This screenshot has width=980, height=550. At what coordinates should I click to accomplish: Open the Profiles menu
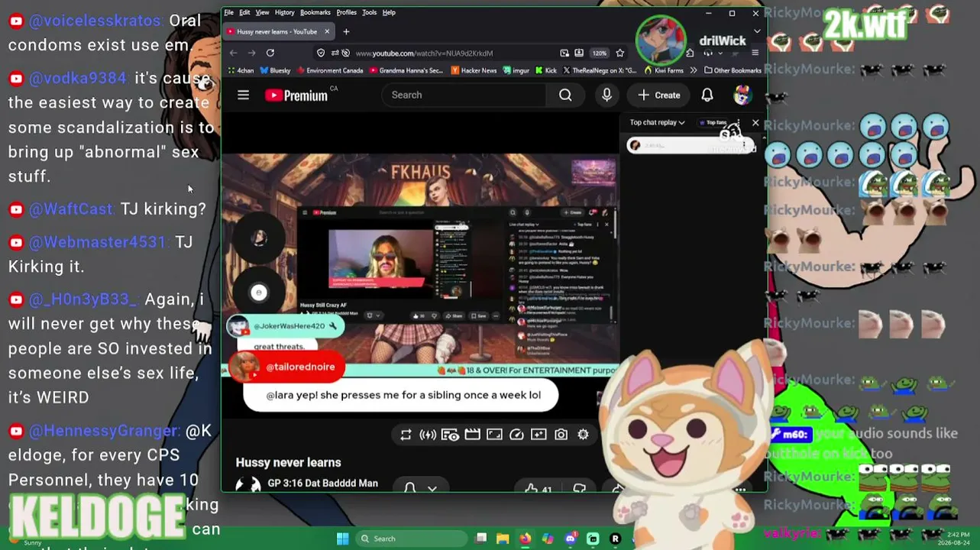(347, 12)
